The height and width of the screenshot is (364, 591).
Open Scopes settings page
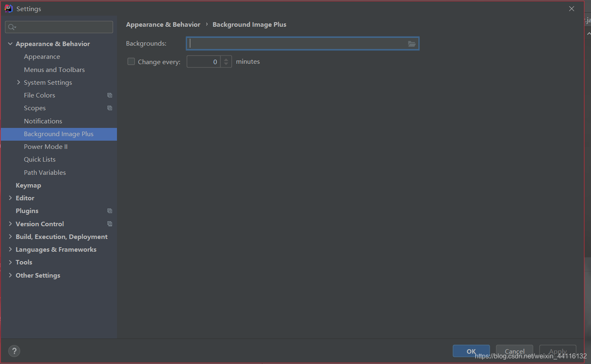[35, 108]
